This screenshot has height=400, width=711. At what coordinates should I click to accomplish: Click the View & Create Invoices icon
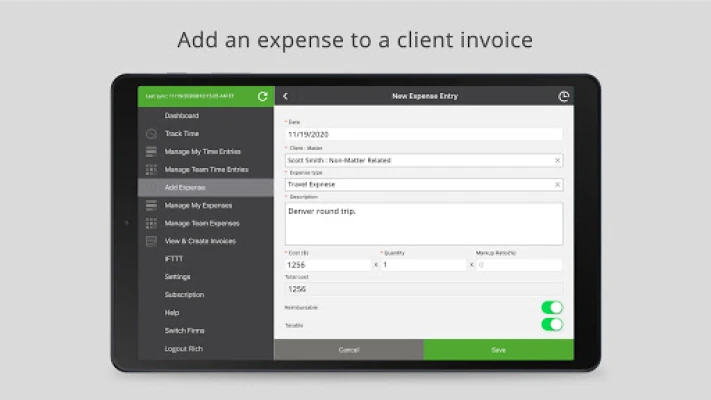tap(150, 241)
